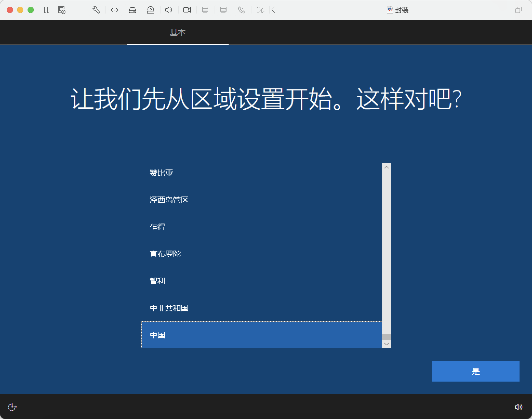Select 智利 in the region list
The width and height of the screenshot is (532, 419).
pyautogui.click(x=157, y=281)
